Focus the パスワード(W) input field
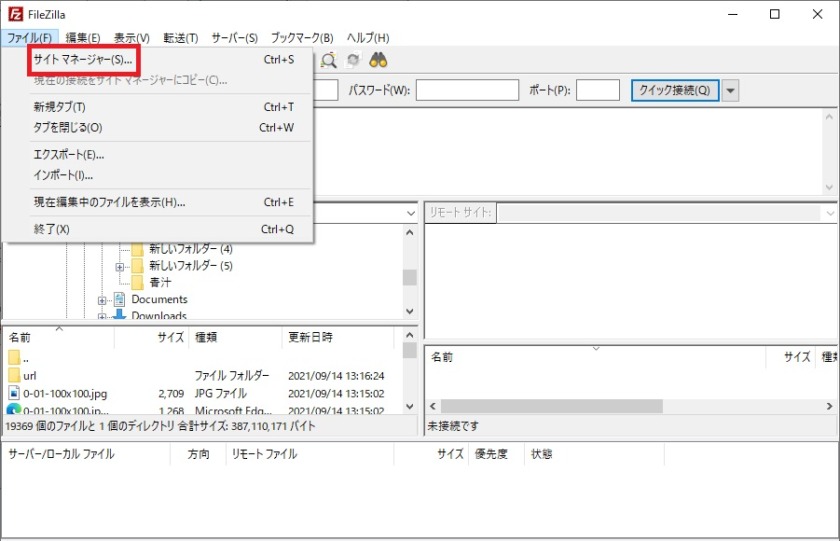The width and height of the screenshot is (840, 541). click(x=467, y=90)
